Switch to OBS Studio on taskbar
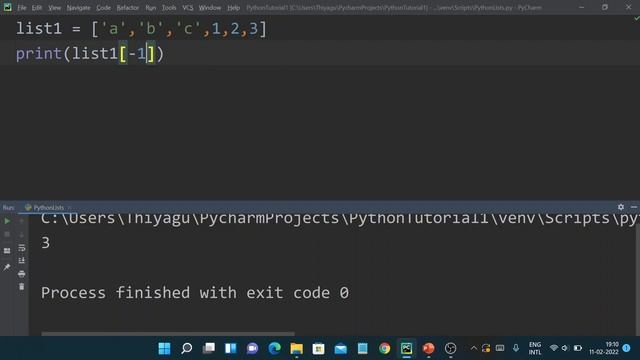Viewport: 640px width, 360px height. 451,348
